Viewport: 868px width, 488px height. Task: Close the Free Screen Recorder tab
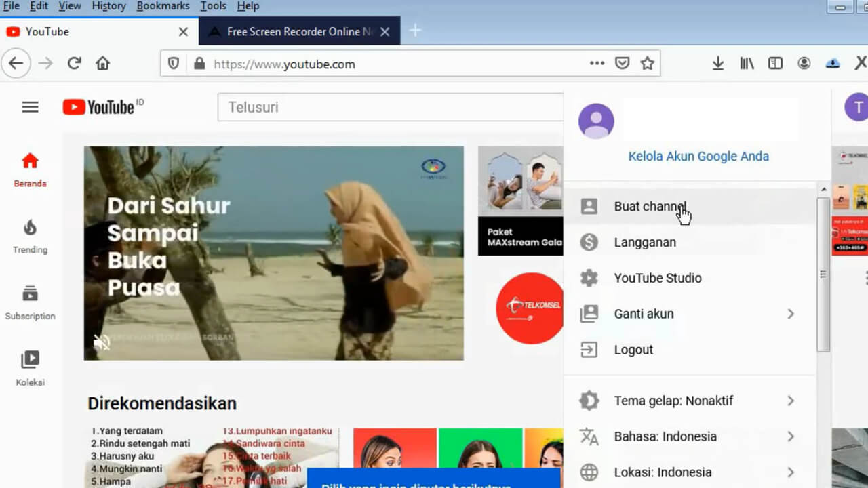(x=385, y=31)
